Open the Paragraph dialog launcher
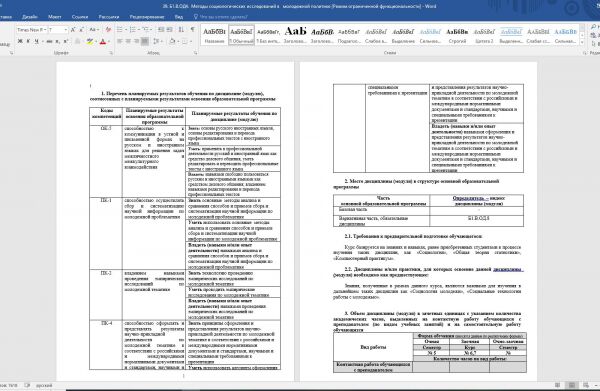 (x=196, y=53)
